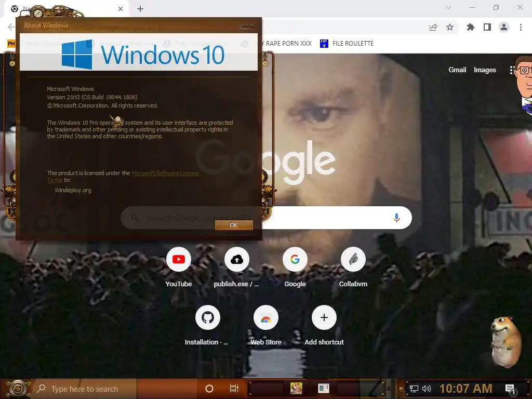This screenshot has height=399, width=532.
Task: Click the PH bookmark favicon
Action: [x=11, y=44]
